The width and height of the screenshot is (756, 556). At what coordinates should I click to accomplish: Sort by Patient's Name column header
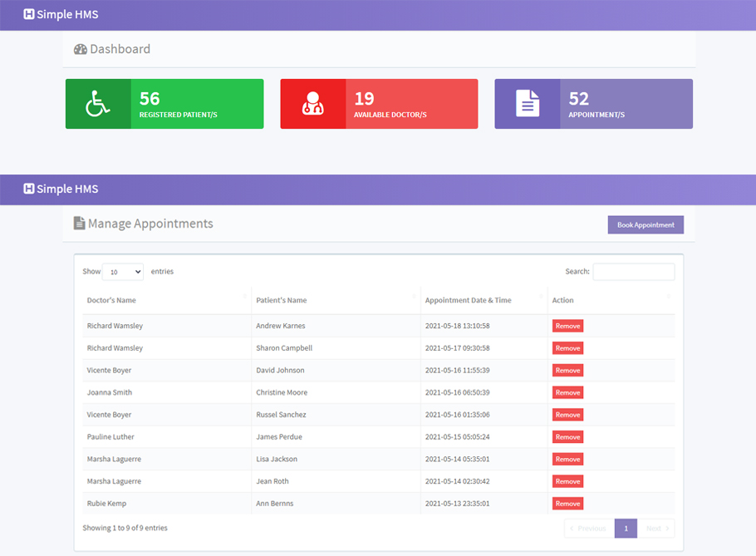click(x=336, y=300)
